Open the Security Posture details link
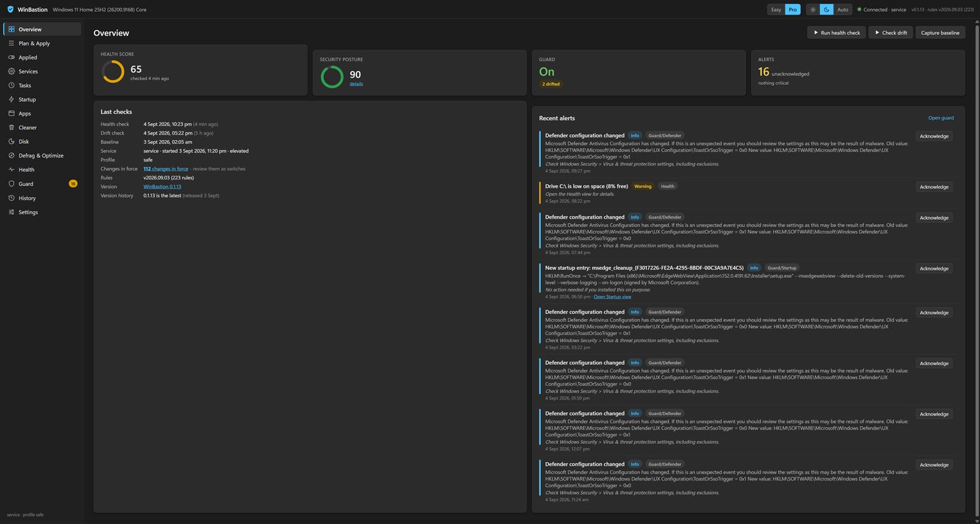Viewport: 980px width, 524px height. click(356, 84)
